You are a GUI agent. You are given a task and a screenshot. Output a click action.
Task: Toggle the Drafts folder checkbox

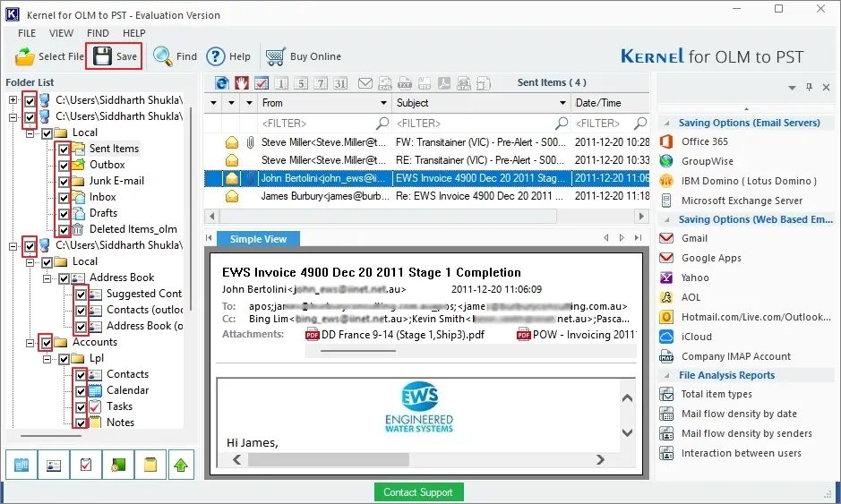(x=64, y=213)
